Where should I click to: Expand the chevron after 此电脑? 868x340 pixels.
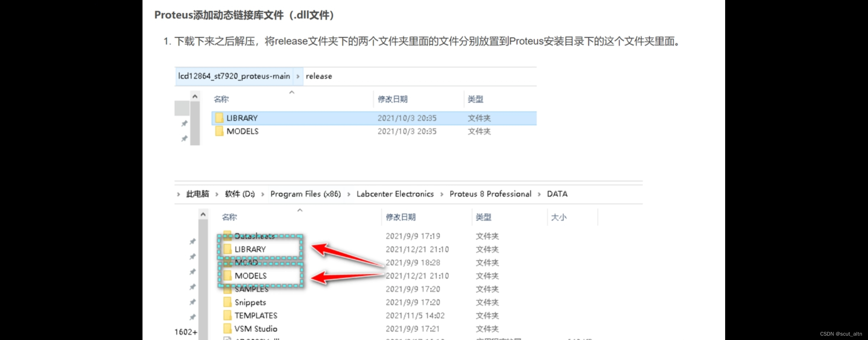tap(217, 194)
